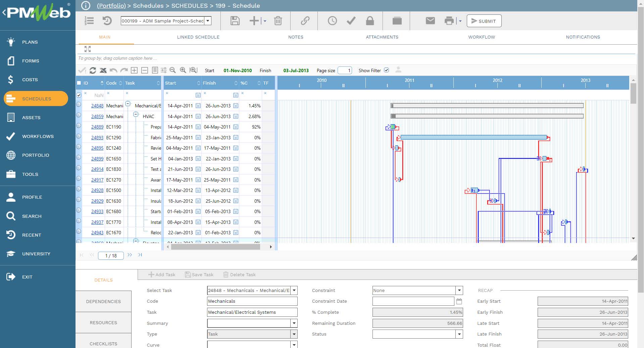Open the Constraint dropdown
Viewport: 644px width, 348px height.
pos(459,290)
